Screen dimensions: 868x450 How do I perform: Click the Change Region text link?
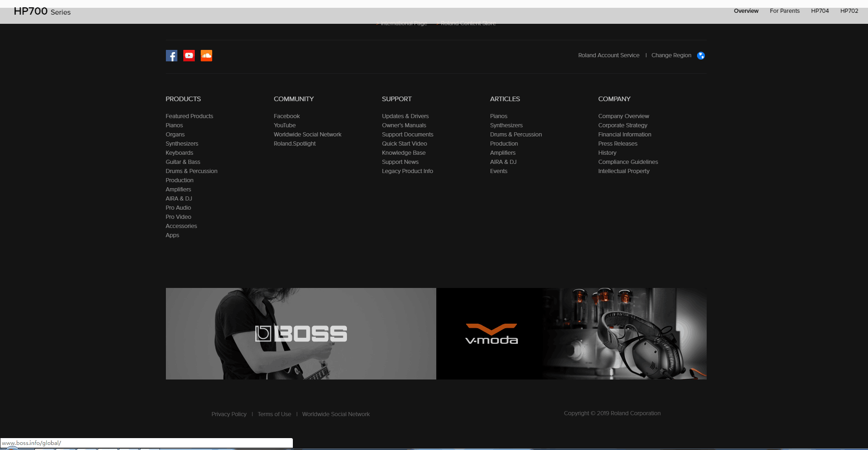[x=671, y=55]
